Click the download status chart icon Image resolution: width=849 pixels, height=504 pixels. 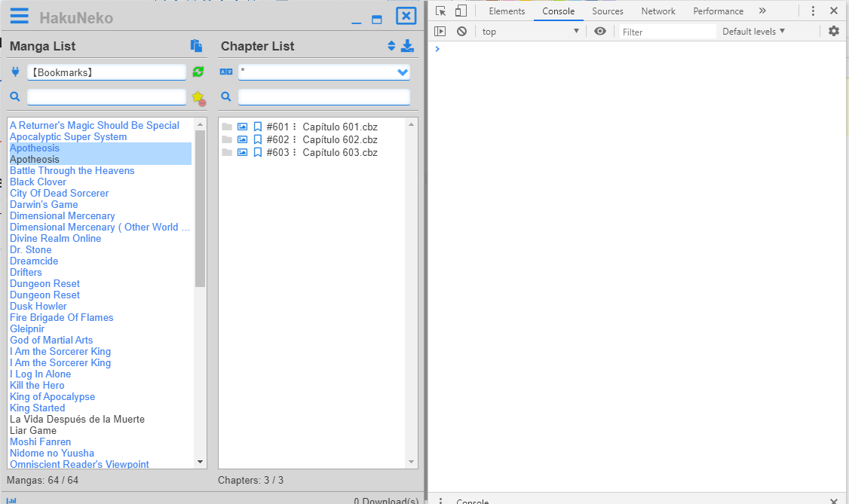point(11,500)
